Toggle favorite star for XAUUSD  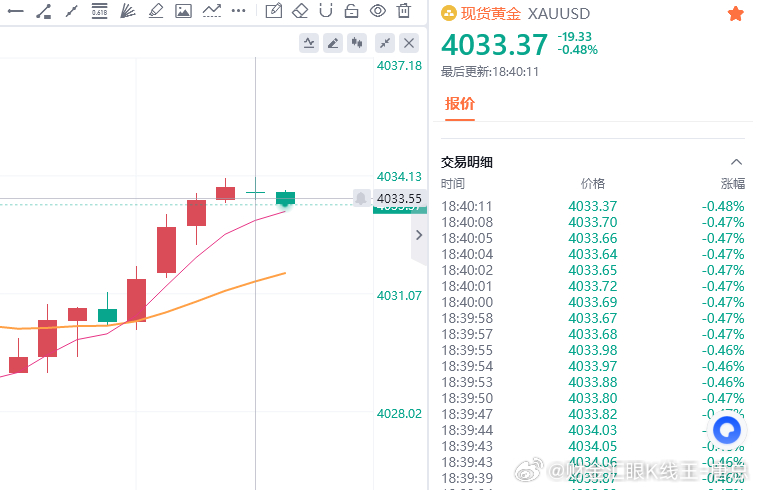pos(735,14)
